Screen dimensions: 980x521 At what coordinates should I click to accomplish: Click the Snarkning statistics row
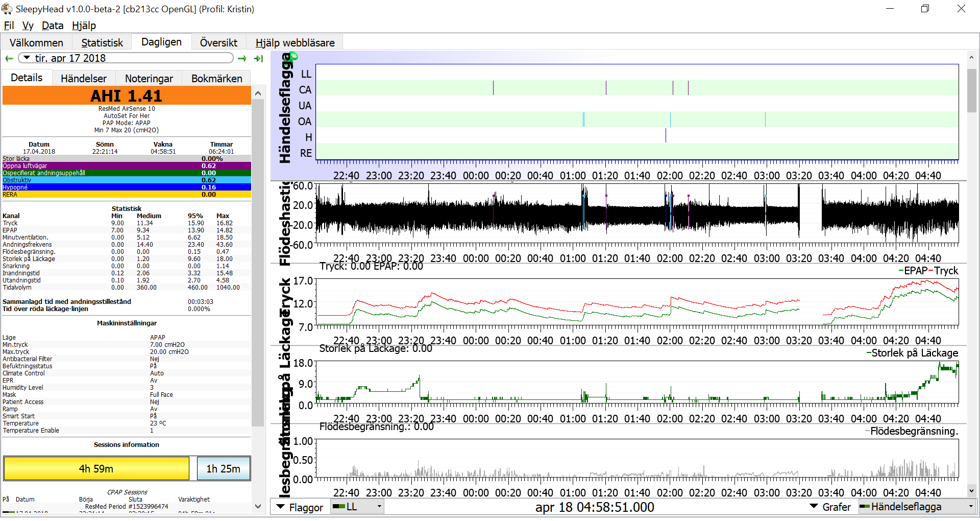(127, 266)
